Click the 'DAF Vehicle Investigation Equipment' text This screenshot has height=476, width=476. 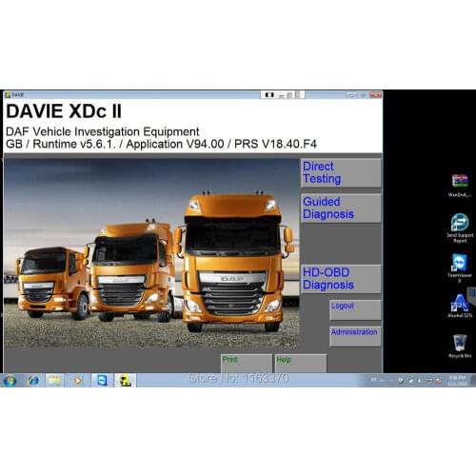pos(103,131)
